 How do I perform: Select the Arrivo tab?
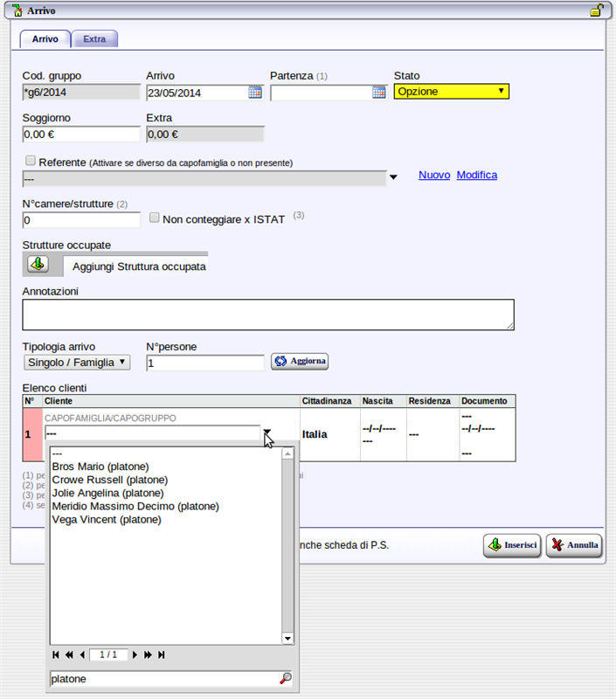(x=45, y=39)
